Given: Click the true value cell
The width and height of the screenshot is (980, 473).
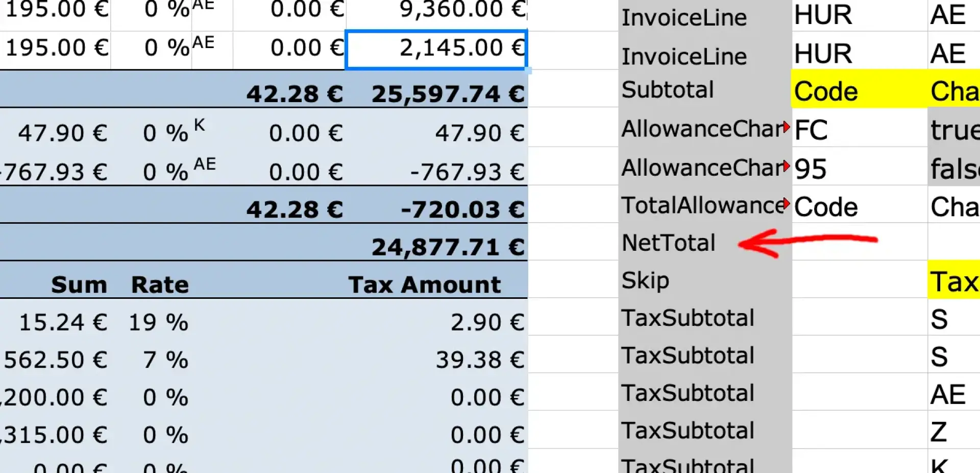Looking at the screenshot, I should pyautogui.click(x=953, y=128).
